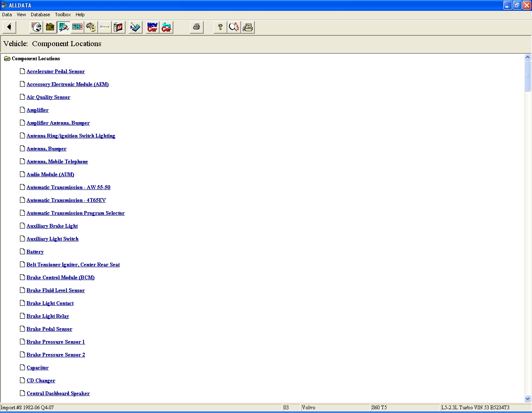Screen dimensions: 532x413
Task: Open the Antenna, Bumper link
Action: click(47, 149)
